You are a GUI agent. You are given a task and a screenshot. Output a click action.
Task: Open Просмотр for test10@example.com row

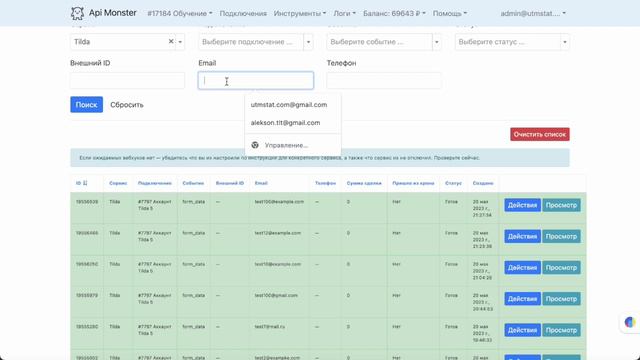tap(561, 267)
